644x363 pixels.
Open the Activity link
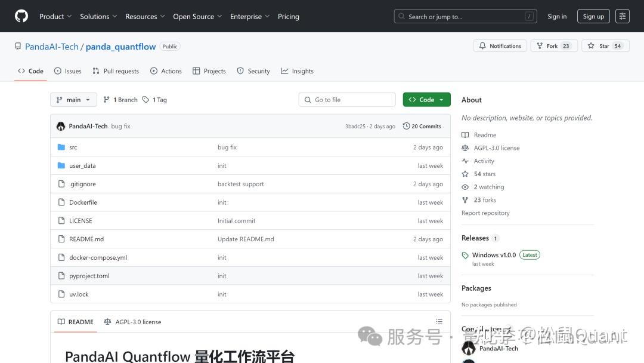(x=484, y=161)
